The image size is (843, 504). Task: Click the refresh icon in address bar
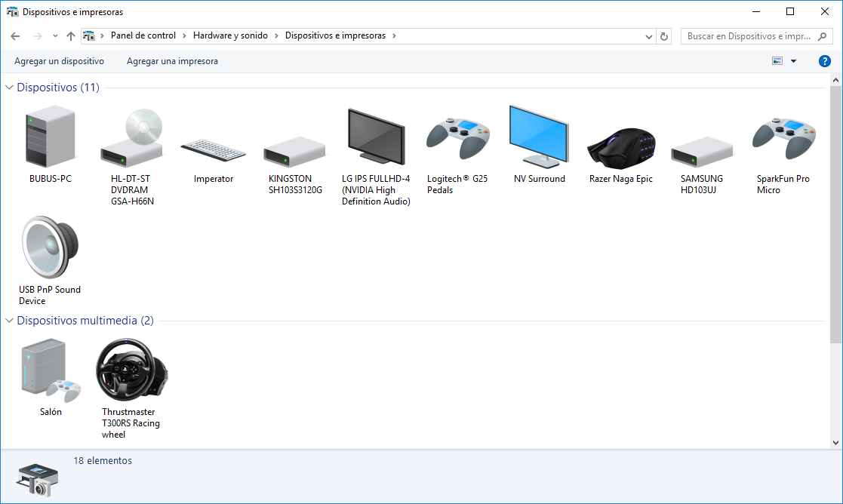pyautogui.click(x=664, y=36)
